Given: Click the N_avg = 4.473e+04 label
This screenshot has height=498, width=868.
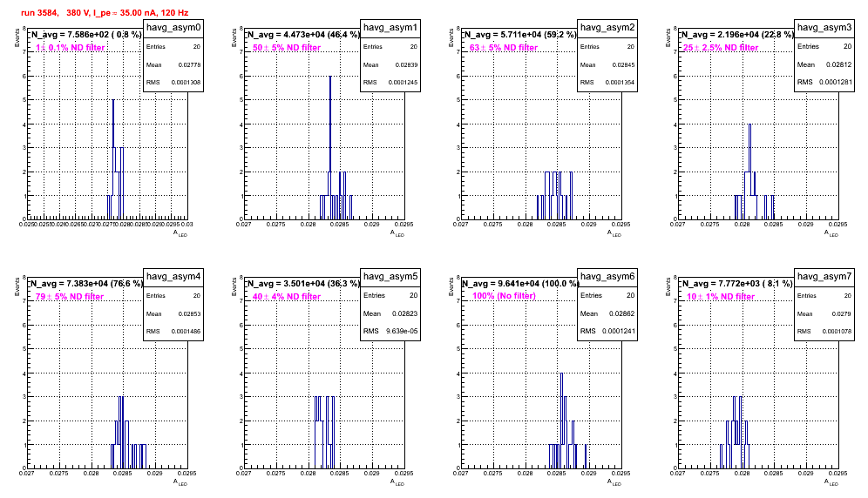Looking at the screenshot, I should [303, 34].
